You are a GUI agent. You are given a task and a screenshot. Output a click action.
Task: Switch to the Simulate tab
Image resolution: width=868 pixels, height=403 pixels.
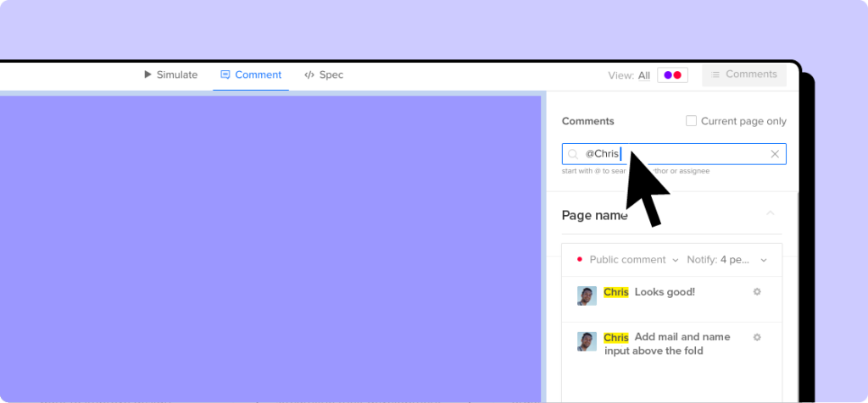[x=170, y=75]
